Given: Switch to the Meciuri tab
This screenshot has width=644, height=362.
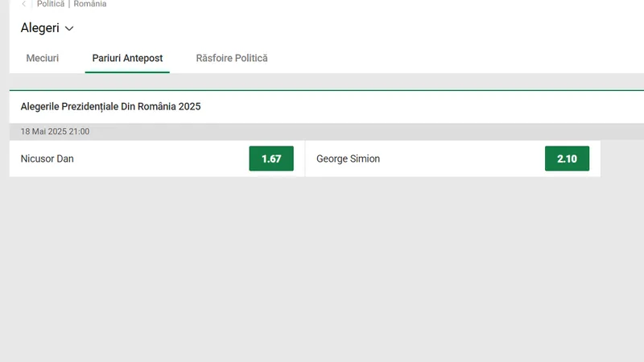Looking at the screenshot, I should (43, 58).
